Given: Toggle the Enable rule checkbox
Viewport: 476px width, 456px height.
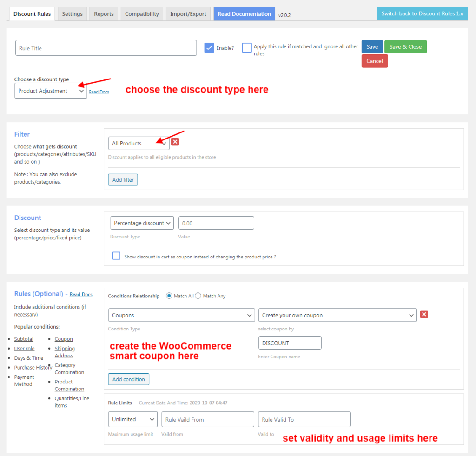Looking at the screenshot, I should tap(209, 48).
